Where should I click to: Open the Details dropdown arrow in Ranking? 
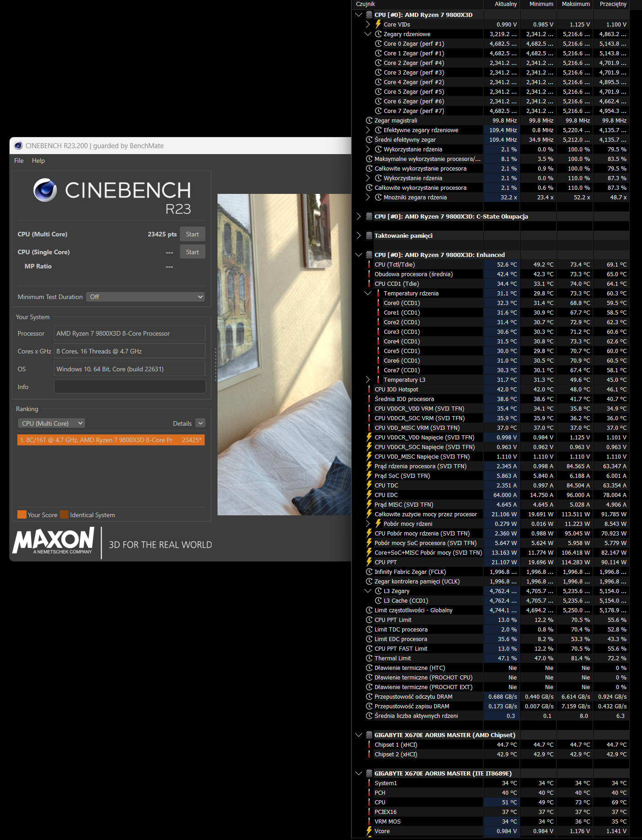pos(200,423)
